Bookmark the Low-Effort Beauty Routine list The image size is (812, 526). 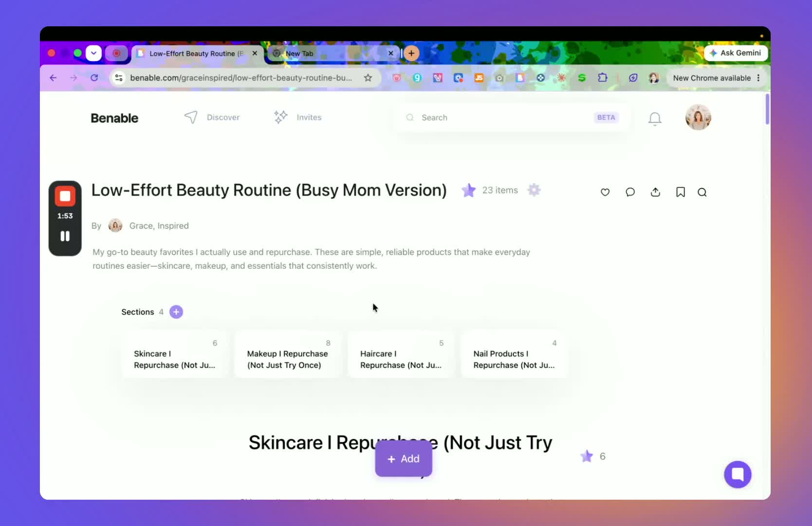681,192
